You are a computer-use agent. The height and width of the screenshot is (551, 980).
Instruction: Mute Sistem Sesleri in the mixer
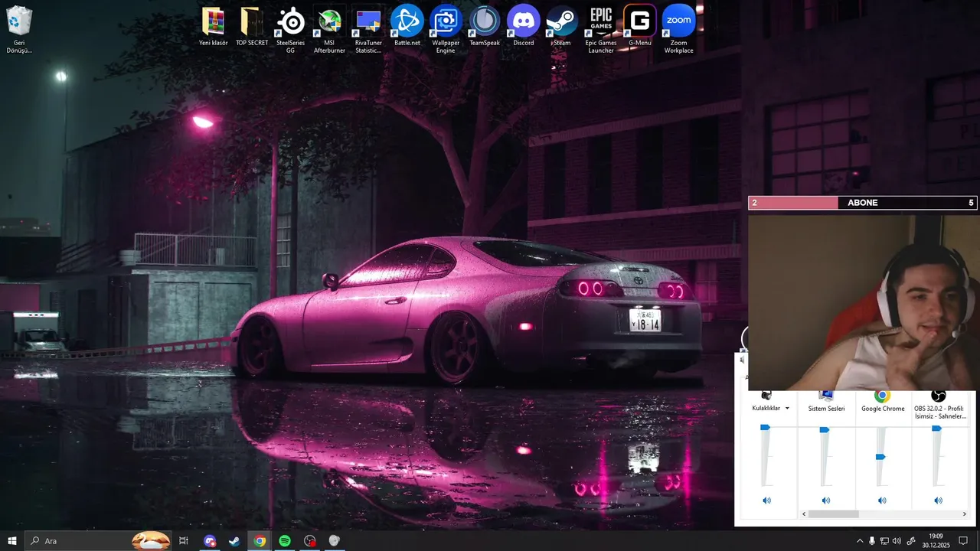[826, 500]
